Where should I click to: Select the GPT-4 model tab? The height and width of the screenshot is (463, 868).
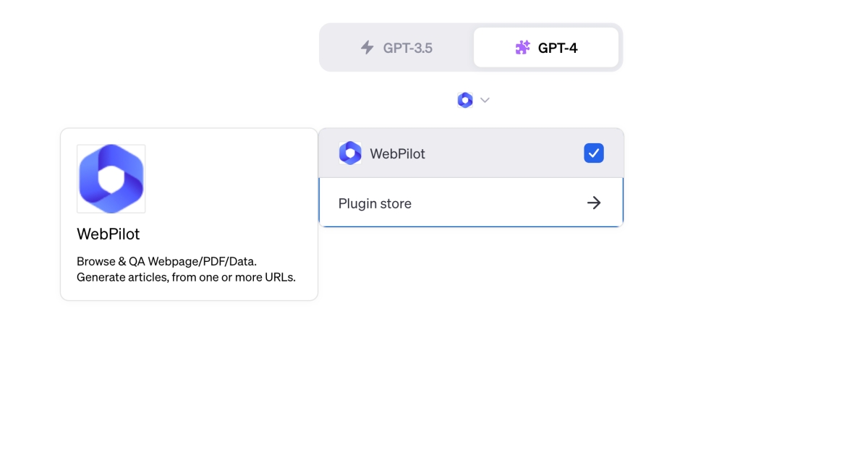[546, 48]
